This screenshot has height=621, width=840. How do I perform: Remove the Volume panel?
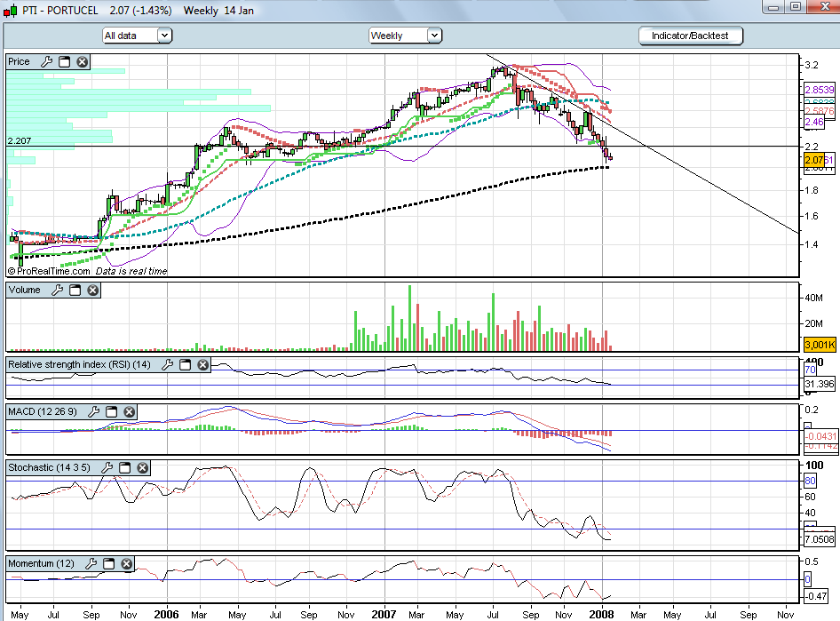[x=92, y=290]
